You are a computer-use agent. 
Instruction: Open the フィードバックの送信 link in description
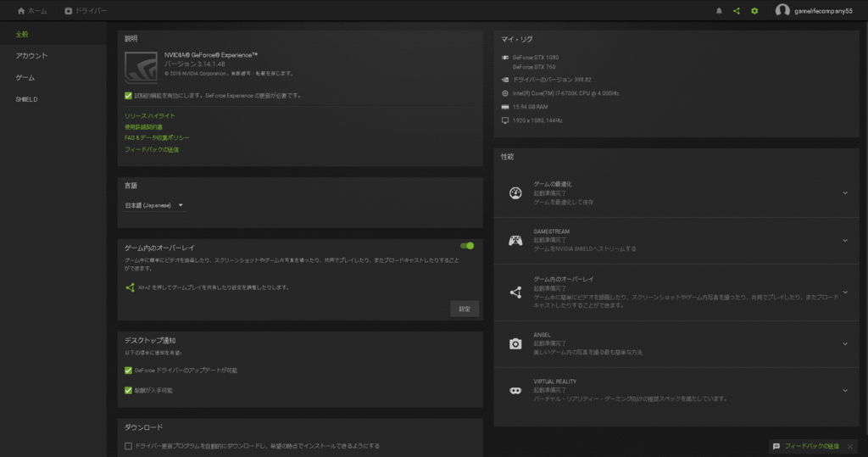coord(152,149)
